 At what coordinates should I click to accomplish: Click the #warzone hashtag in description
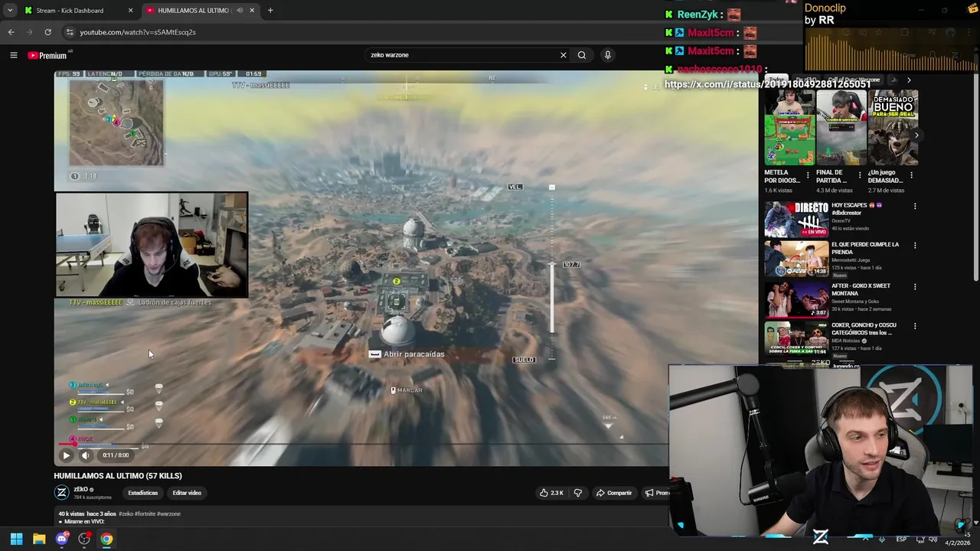168,514
